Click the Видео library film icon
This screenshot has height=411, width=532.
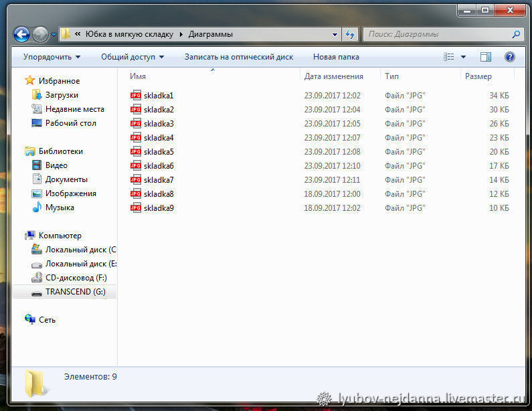[x=37, y=165]
